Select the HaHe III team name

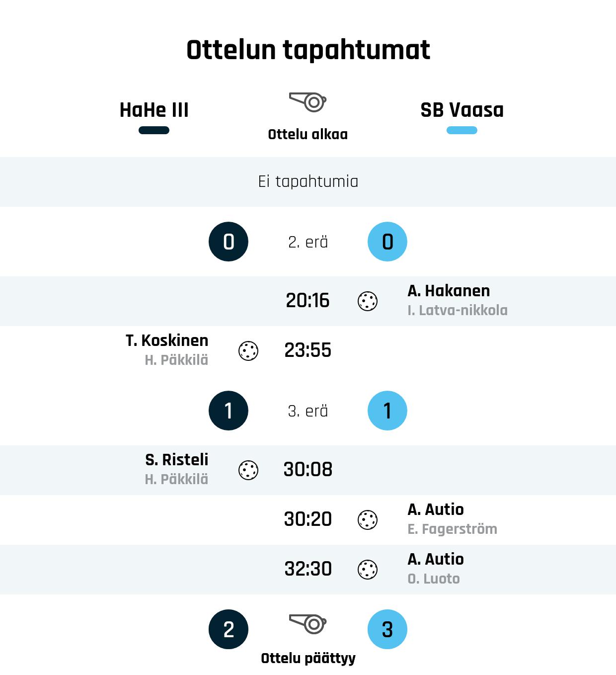154,110
